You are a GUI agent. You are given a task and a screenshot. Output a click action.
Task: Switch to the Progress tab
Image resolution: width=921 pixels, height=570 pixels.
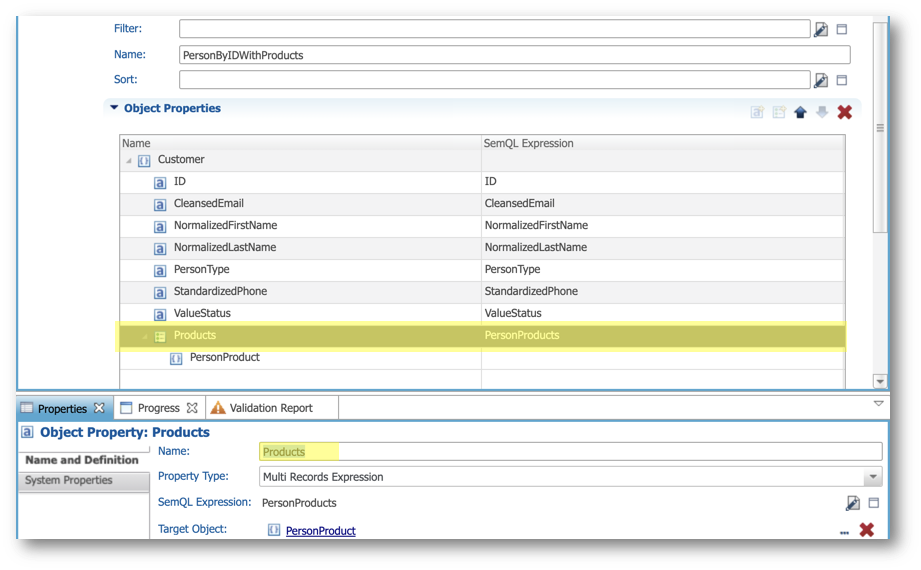point(159,408)
